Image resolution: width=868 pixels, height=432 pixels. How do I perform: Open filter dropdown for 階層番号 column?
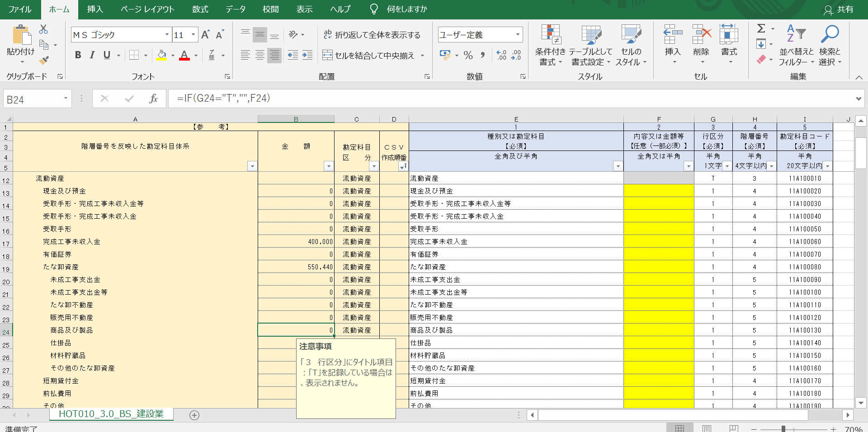tap(771, 166)
